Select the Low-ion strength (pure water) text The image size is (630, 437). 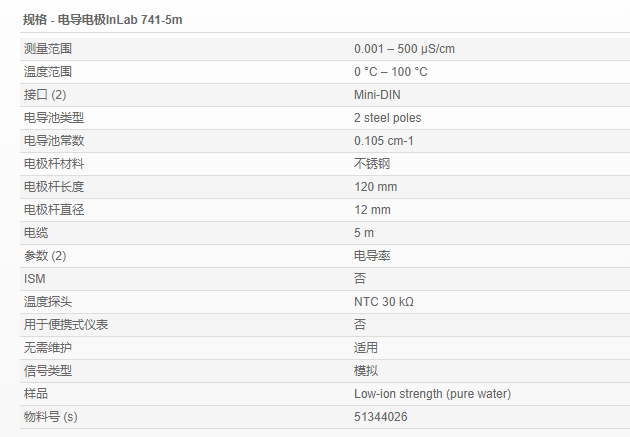(x=432, y=394)
